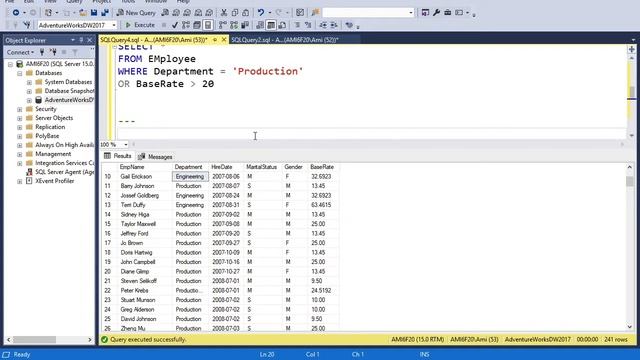Click the Find in Files icon beside search box
Screen dimensions: 640x360
point(316,13)
